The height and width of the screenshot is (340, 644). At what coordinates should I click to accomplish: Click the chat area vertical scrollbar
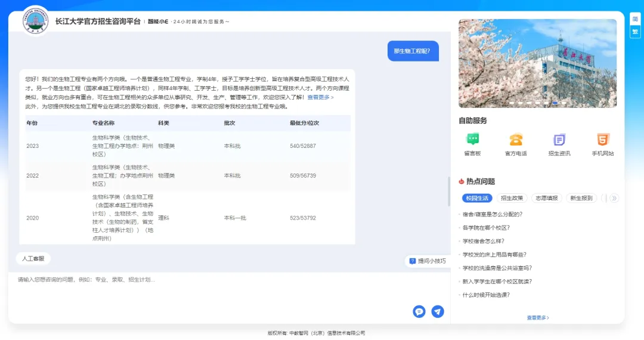448,191
